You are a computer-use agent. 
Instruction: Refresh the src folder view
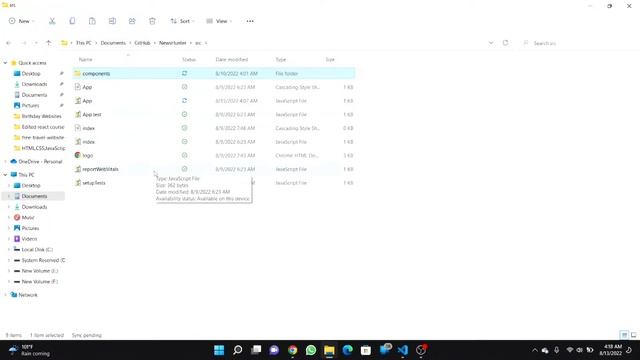[505, 43]
